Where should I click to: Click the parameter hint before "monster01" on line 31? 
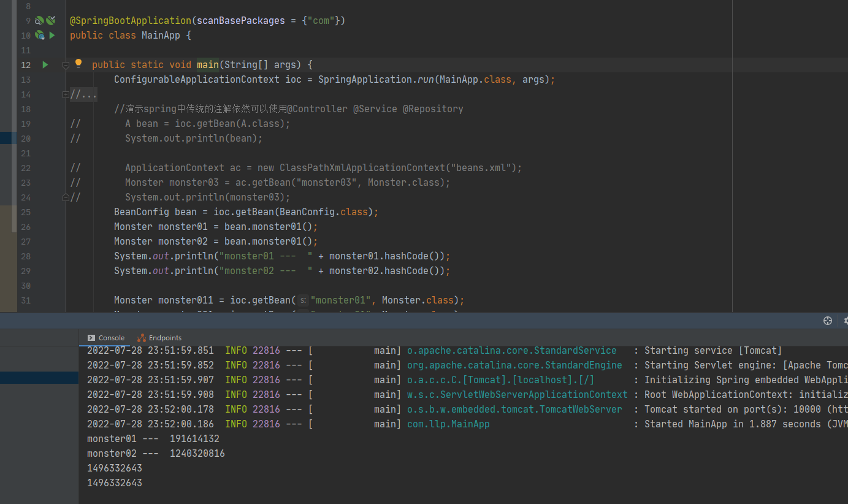(303, 300)
